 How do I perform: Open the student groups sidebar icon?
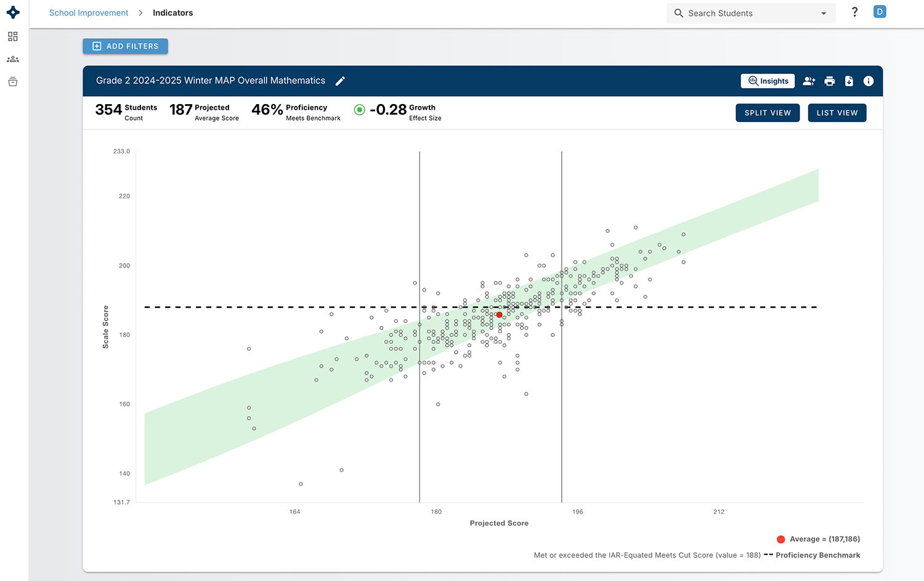(13, 59)
